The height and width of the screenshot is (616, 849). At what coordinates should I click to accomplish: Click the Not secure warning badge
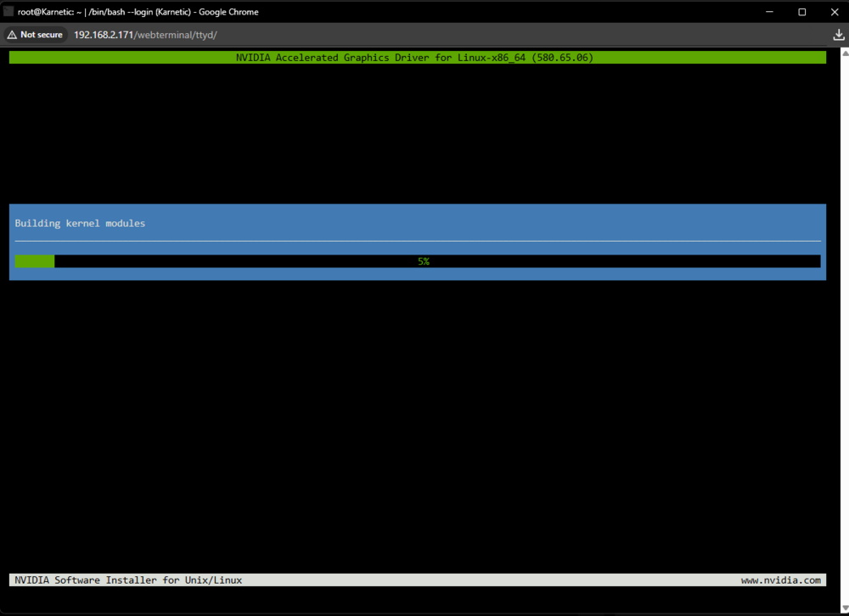35,35
